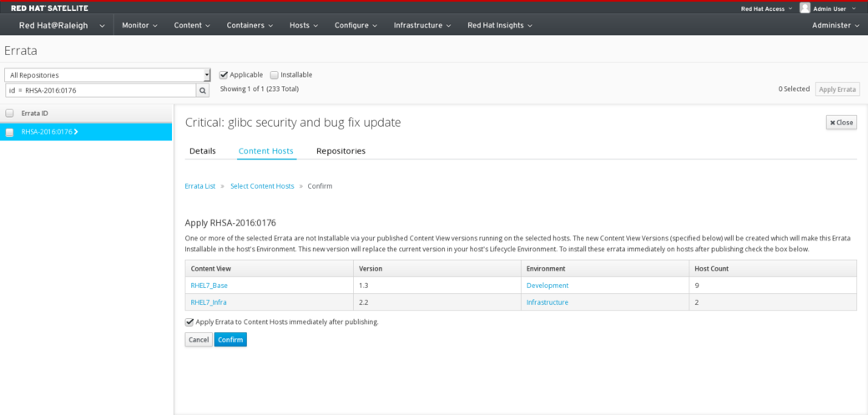Open the RHEL7_Infra content view link

(x=209, y=302)
